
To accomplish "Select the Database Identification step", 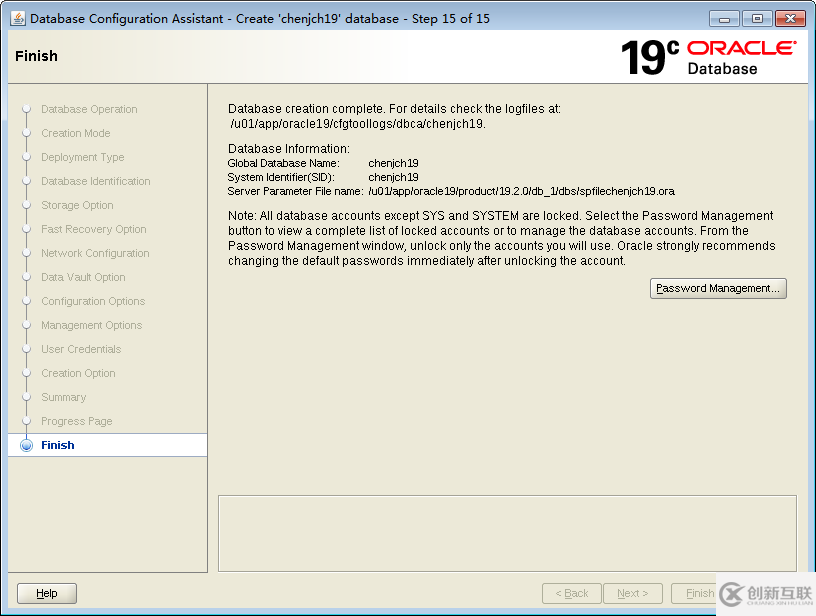I will click(x=96, y=181).
